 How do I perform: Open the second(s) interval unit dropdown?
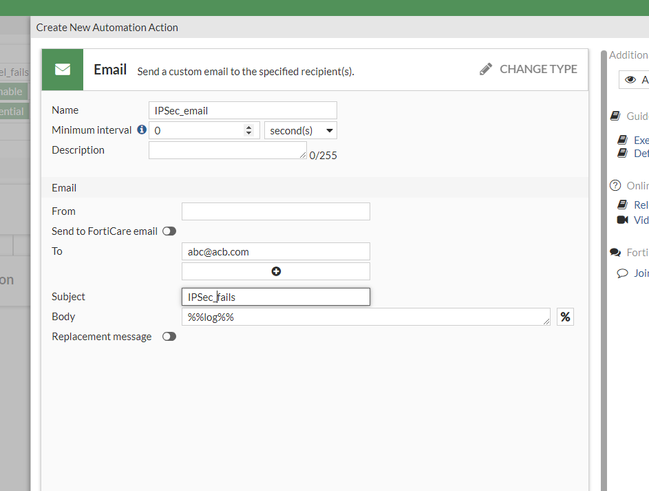point(301,130)
